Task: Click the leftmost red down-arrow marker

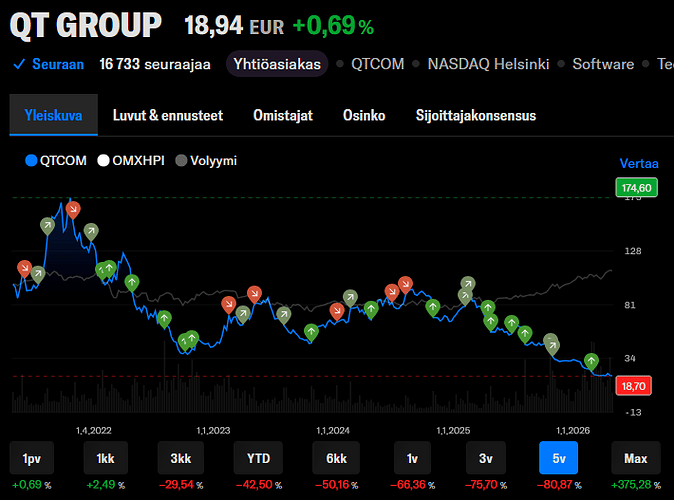Action: coord(25,268)
